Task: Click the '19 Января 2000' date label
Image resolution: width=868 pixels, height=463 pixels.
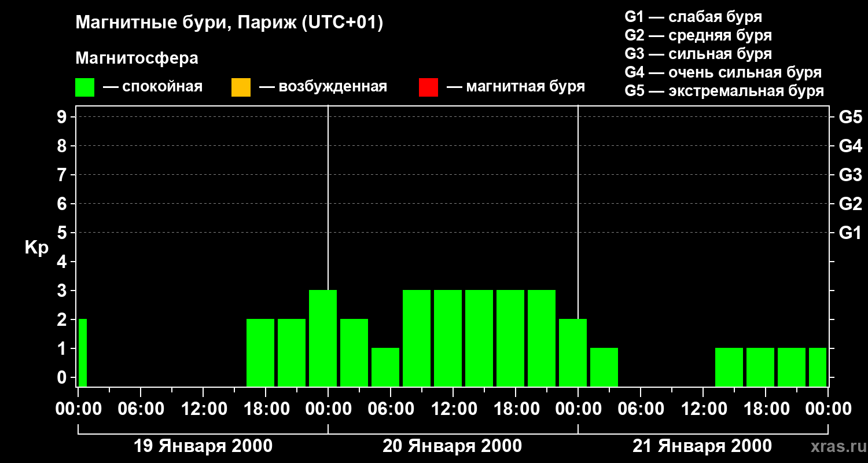Action: 203,446
